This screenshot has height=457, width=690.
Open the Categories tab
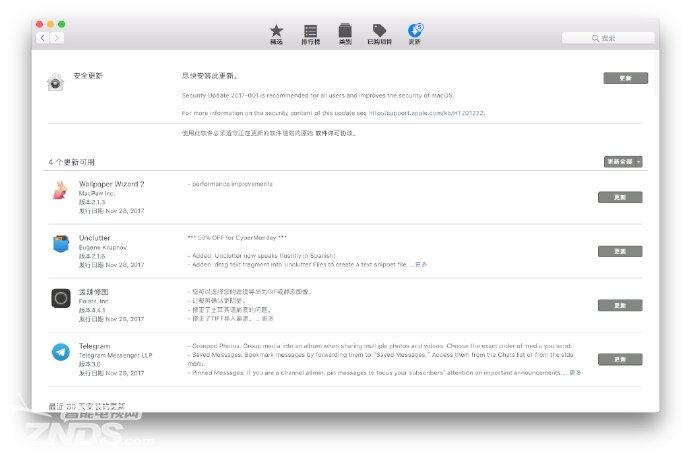pyautogui.click(x=345, y=34)
